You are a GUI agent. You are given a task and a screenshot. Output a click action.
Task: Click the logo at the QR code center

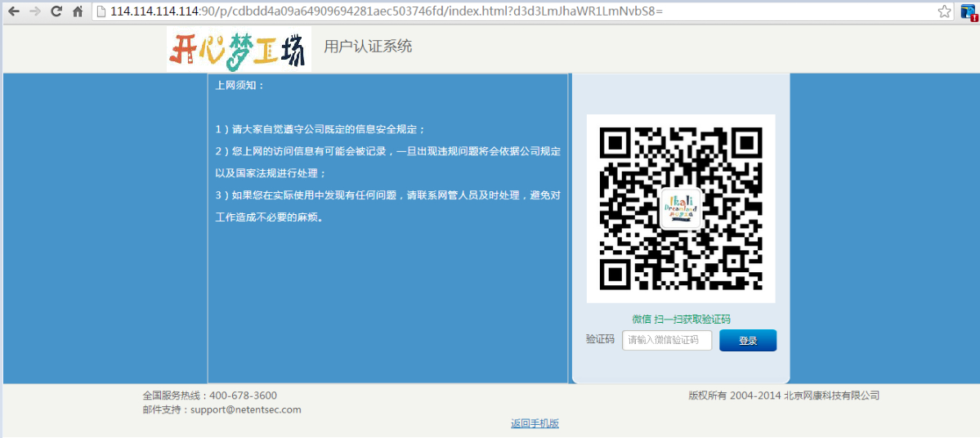(681, 208)
